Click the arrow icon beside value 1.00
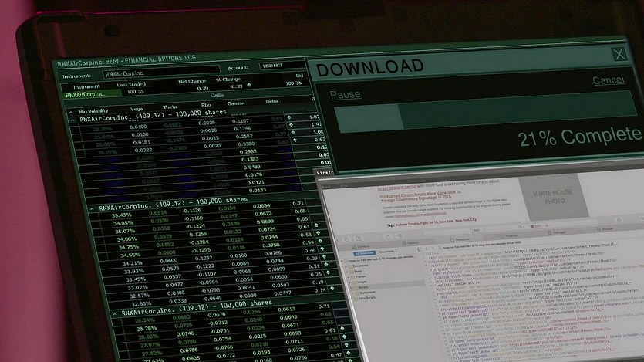The width and height of the screenshot is (644, 362). click(x=293, y=133)
